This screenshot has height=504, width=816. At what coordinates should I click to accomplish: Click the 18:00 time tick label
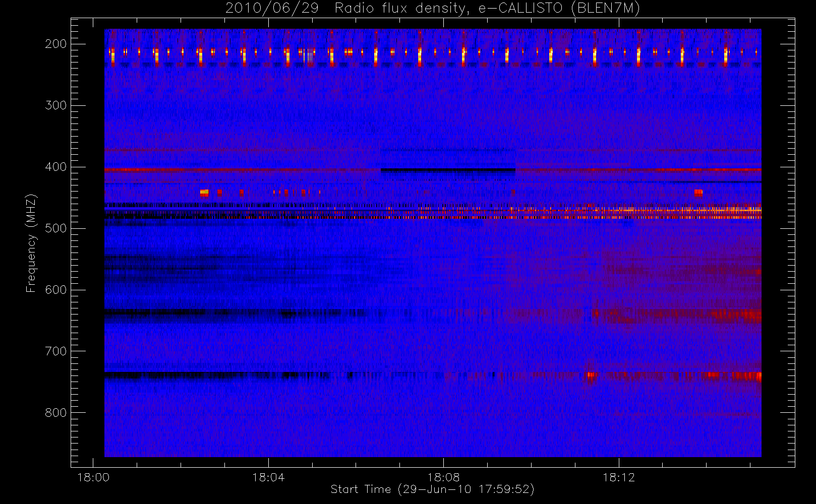(x=93, y=477)
